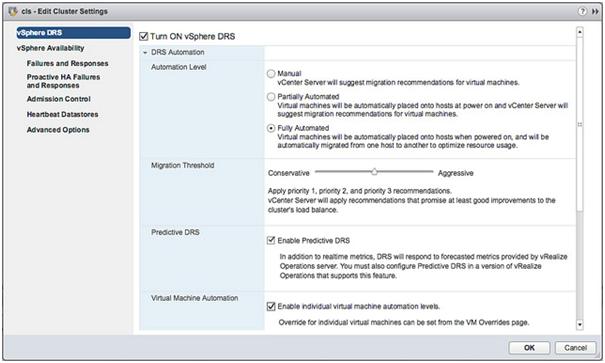Click the scrollbar down arrow
Image resolution: width=605 pixels, height=363 pixels.
tap(580, 325)
